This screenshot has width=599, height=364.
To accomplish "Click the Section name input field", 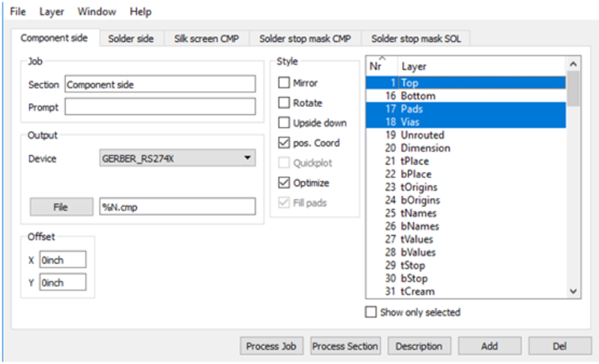I will 159,84.
